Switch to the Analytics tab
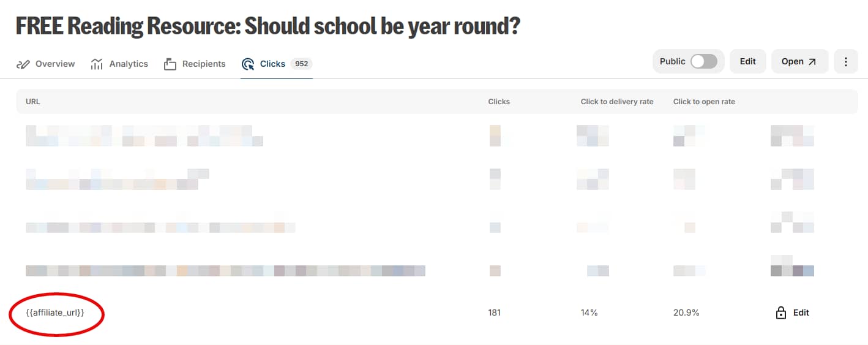 pyautogui.click(x=119, y=64)
